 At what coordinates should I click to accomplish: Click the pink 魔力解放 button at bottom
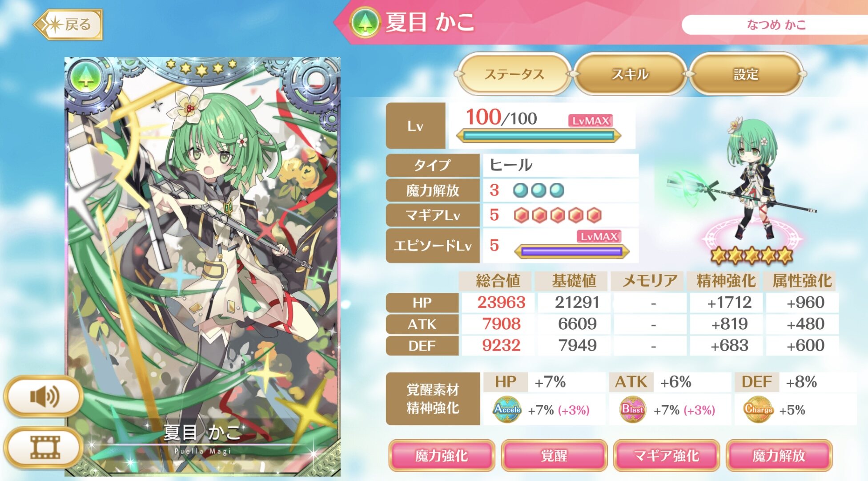click(779, 456)
